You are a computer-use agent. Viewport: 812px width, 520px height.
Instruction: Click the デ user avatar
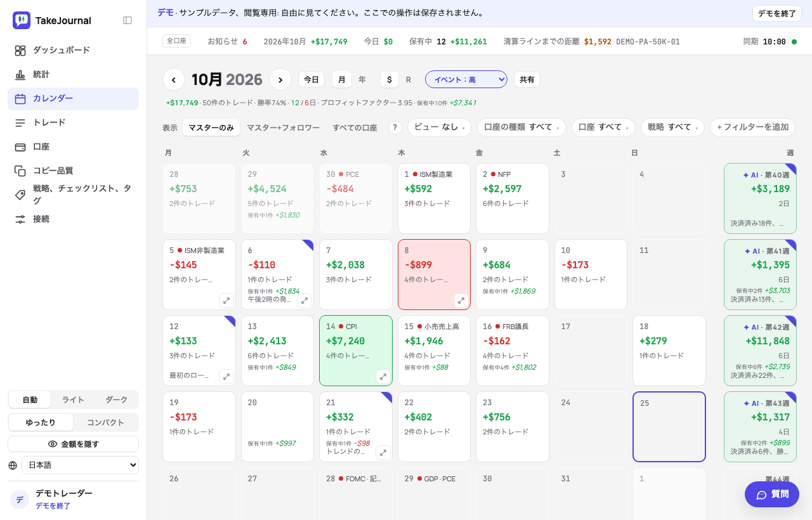point(20,500)
